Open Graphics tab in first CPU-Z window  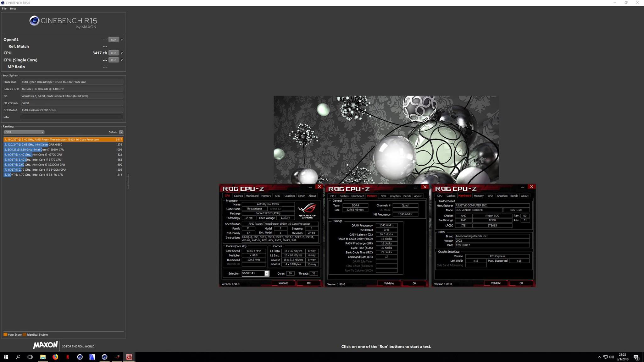290,196
